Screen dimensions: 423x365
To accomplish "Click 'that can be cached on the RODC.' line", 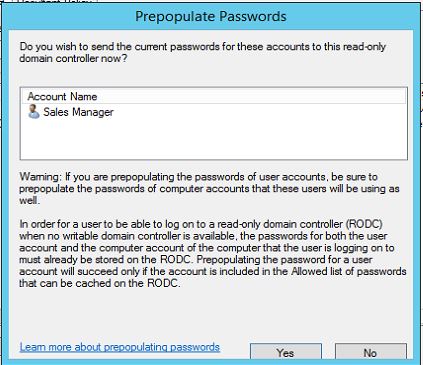I will (100, 283).
